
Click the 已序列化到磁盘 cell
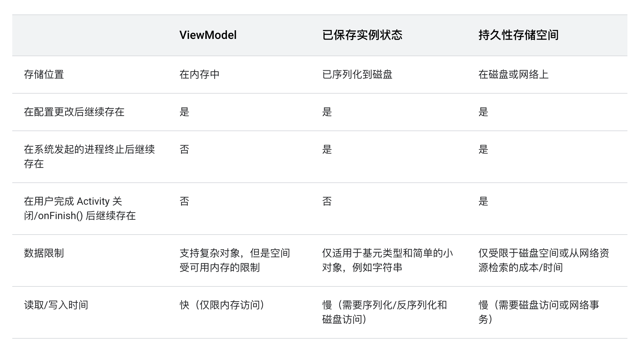[357, 75]
